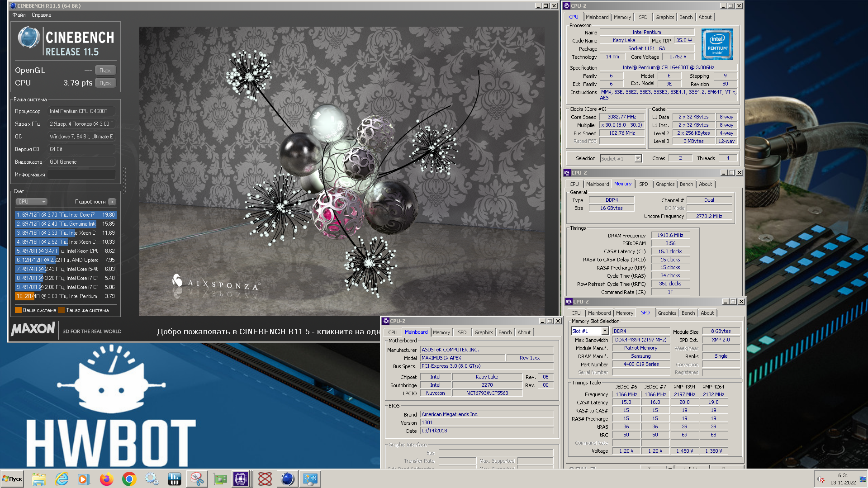868x488 pixels.
Task: Click the orange Ваша система legend swatch
Action: point(18,310)
